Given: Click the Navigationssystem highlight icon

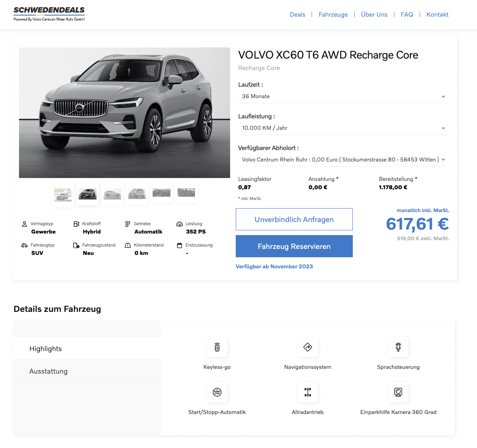Looking at the screenshot, I should point(308,347).
